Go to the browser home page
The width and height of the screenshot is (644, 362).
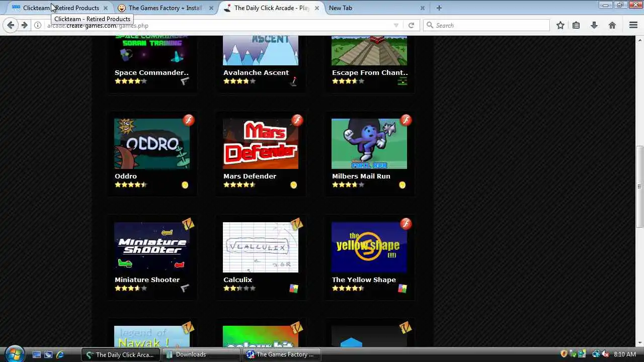[x=612, y=25]
